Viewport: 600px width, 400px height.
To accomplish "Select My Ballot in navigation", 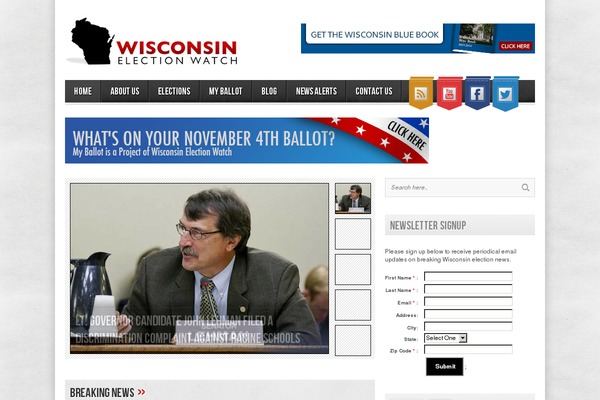I will [225, 91].
